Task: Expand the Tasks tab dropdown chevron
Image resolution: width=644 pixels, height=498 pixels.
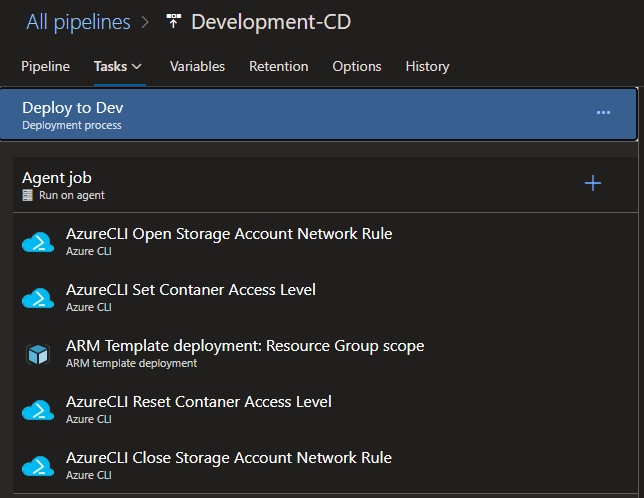Action: point(137,67)
